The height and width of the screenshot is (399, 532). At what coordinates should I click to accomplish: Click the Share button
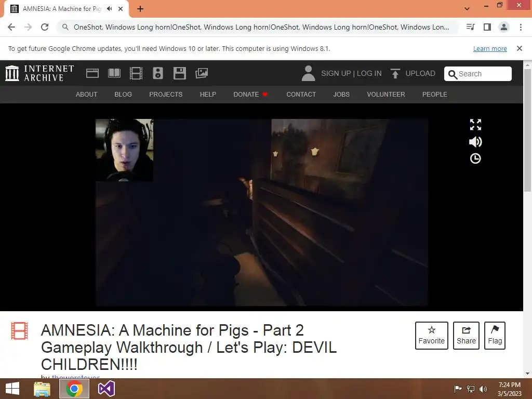pos(466,336)
